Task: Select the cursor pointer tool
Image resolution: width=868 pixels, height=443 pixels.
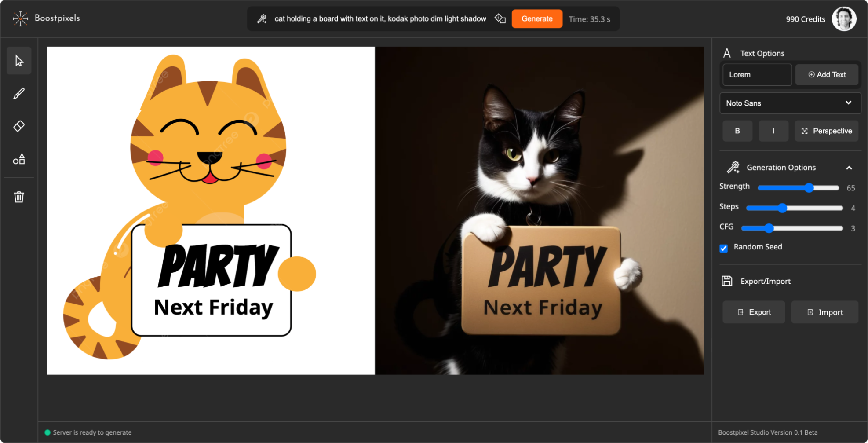Action: [x=19, y=61]
